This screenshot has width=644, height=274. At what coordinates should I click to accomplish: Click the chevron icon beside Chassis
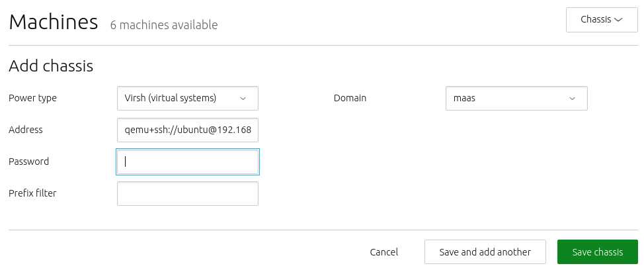[618, 20]
